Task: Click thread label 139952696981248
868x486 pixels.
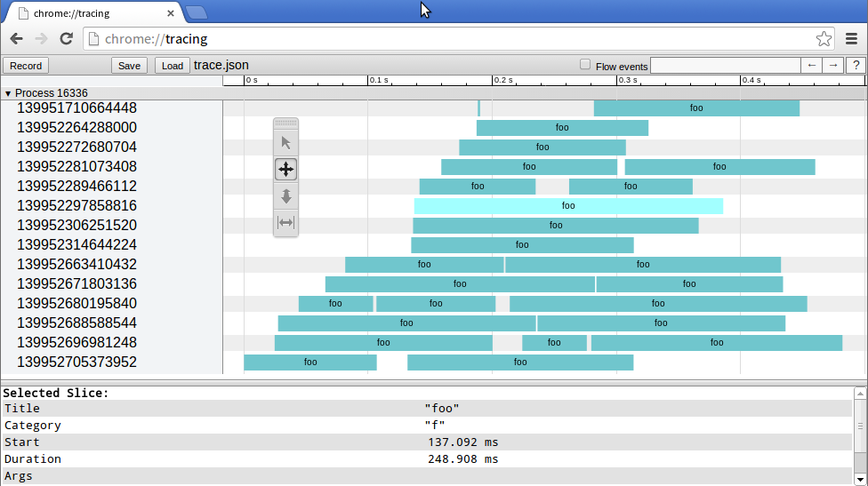Action: pos(76,342)
